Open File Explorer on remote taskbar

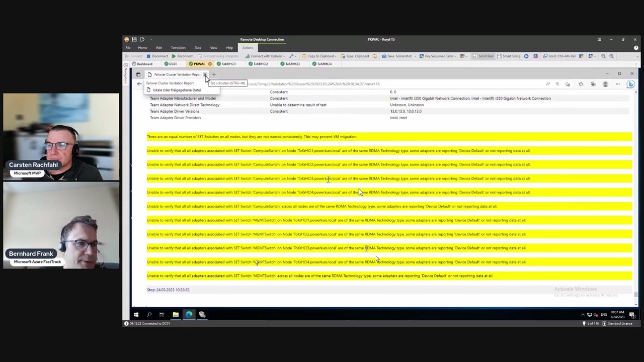[x=176, y=315]
